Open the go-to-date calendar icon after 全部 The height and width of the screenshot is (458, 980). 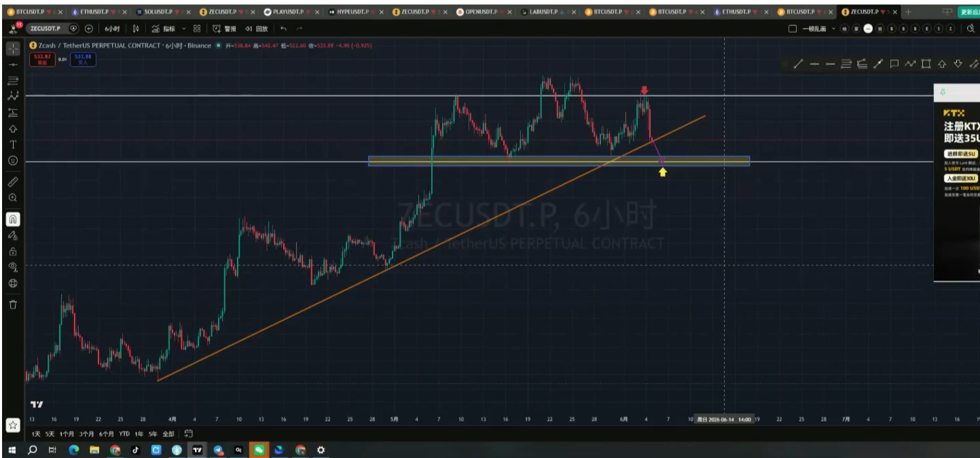point(188,434)
